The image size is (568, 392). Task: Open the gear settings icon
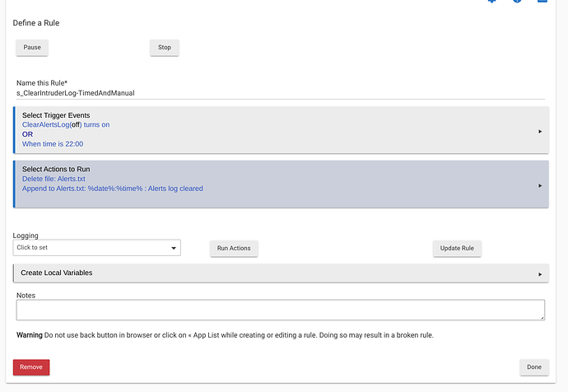click(491, 1)
